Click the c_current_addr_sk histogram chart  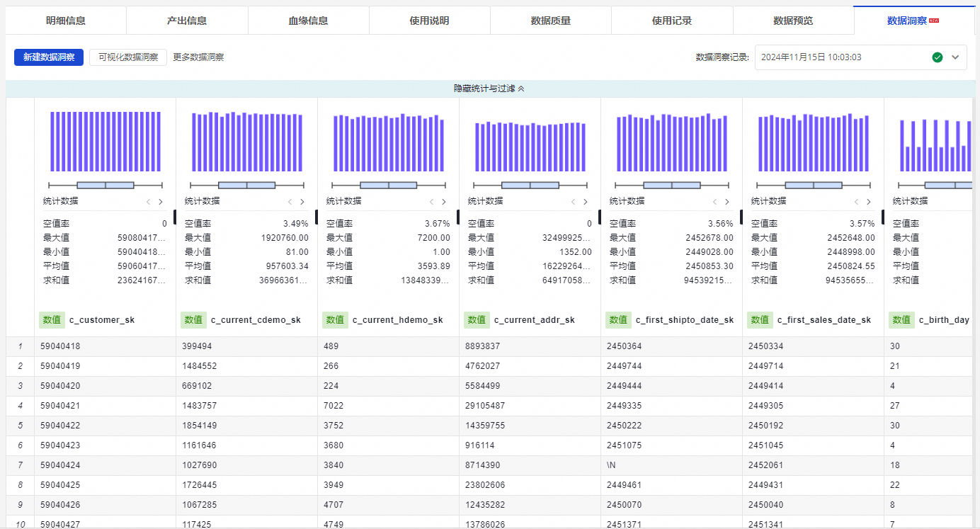point(530,146)
